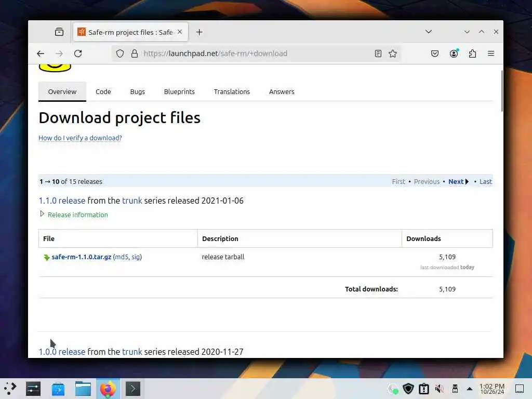The width and height of the screenshot is (532, 399).
Task: Launch Discover software center
Action: (58, 389)
